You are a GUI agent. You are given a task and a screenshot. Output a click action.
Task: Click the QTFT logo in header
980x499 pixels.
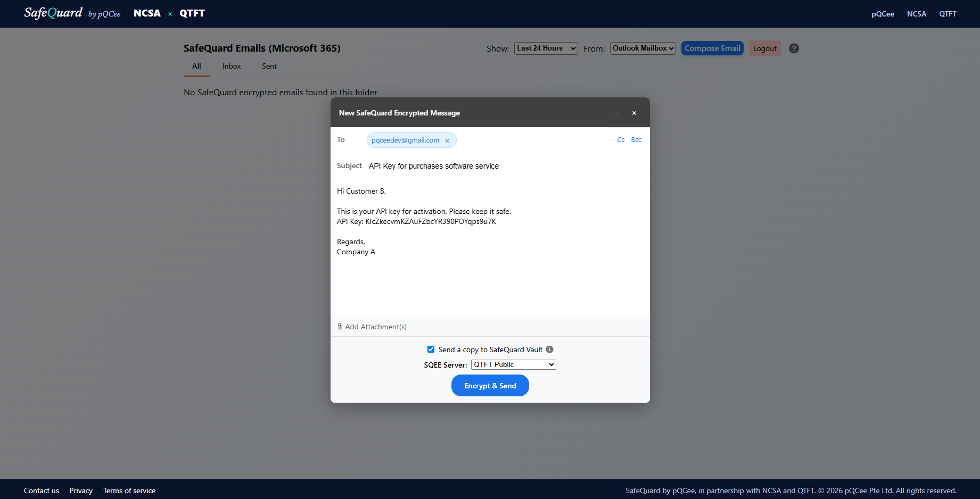coord(192,13)
